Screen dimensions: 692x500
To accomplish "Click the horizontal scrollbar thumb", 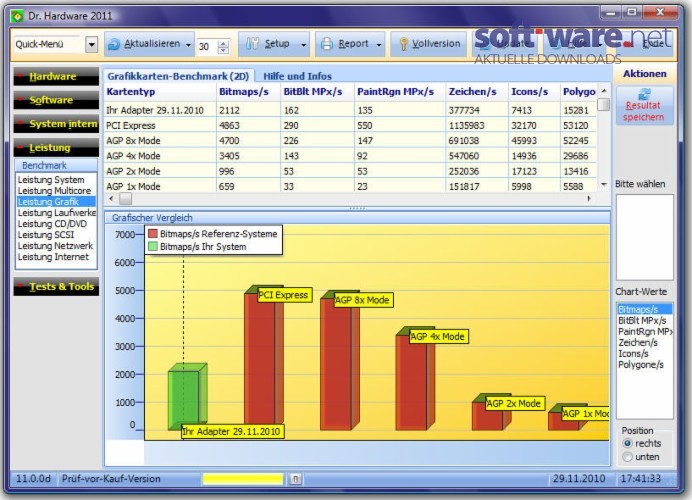I will click(x=125, y=199).
